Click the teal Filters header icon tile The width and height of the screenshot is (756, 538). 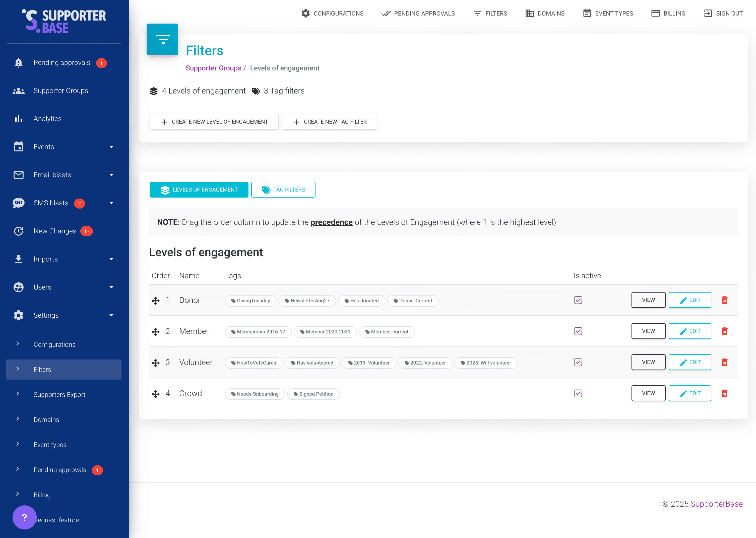[x=162, y=39]
